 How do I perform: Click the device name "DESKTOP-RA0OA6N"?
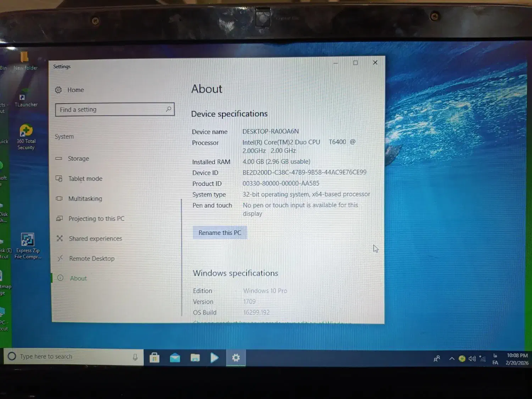click(x=271, y=131)
